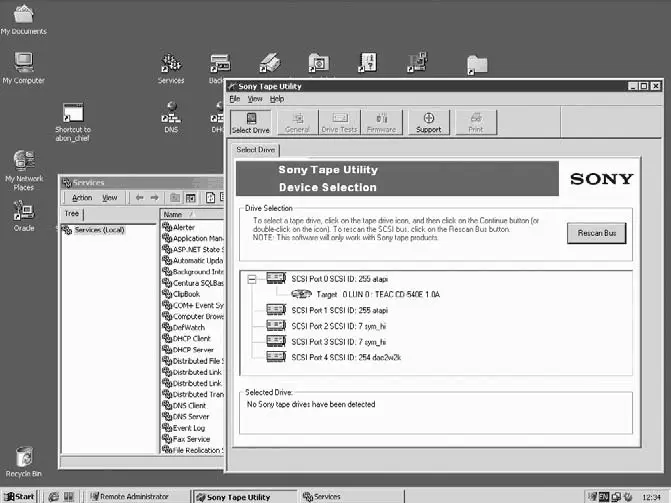Image resolution: width=671 pixels, height=503 pixels.
Task: Open the File menu in Sony Tape Utility
Action: (x=235, y=99)
